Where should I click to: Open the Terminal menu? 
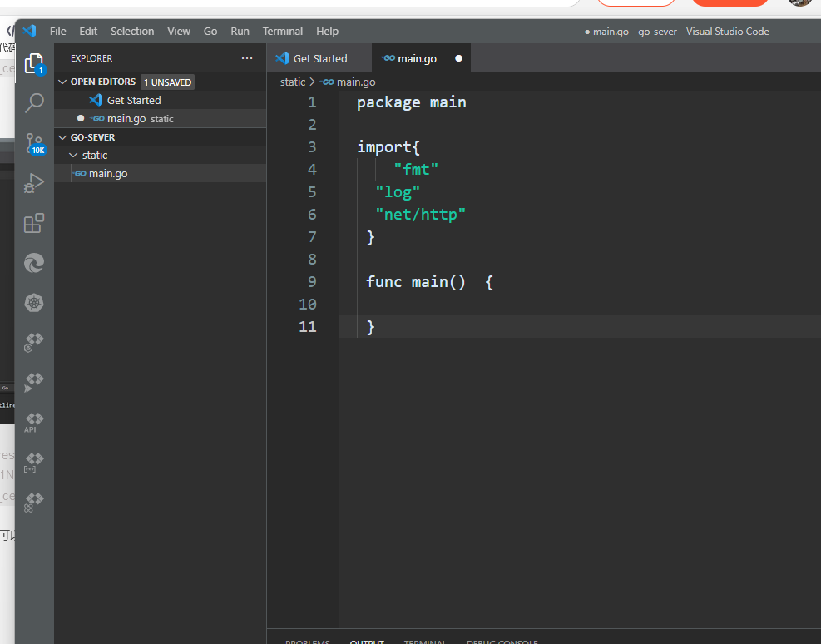coord(283,31)
